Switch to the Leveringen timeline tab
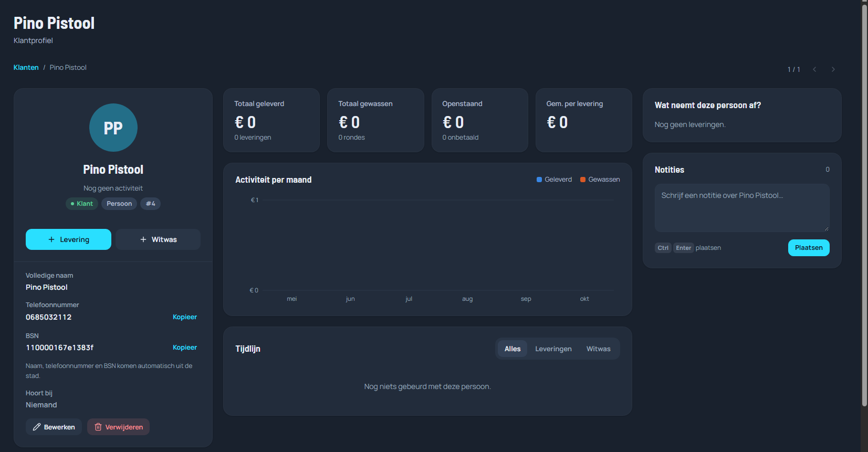The width and height of the screenshot is (868, 452). click(553, 349)
